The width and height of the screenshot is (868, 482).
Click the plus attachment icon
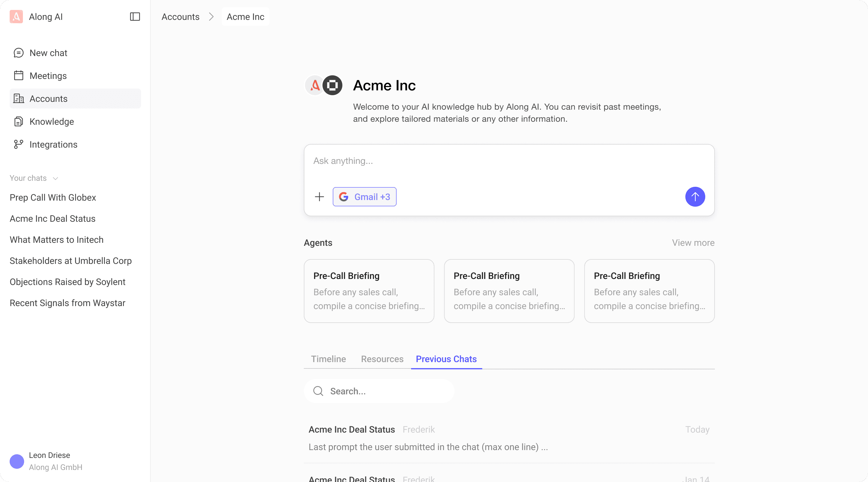(x=319, y=197)
